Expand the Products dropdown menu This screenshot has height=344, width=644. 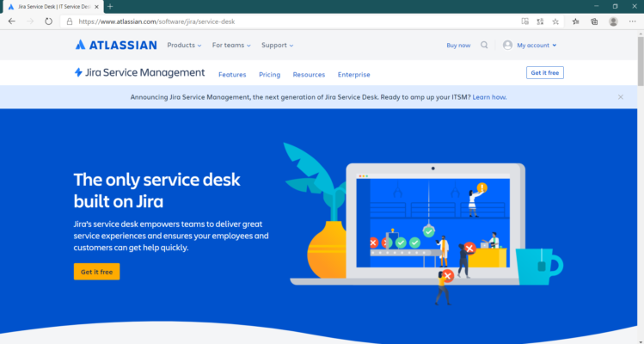coord(184,46)
